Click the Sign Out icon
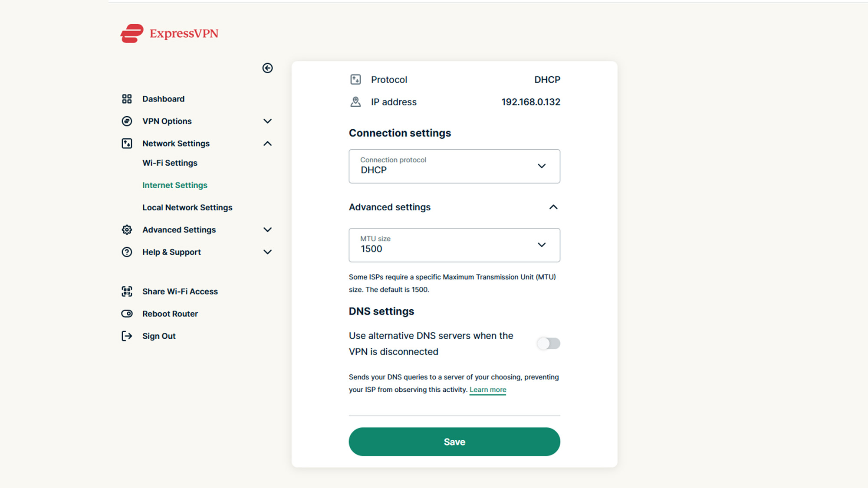 [127, 336]
